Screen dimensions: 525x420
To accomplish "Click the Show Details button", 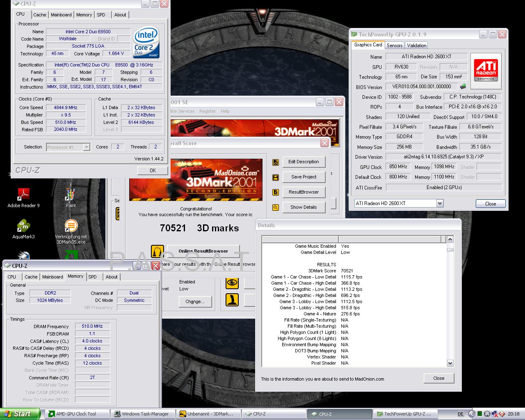I will 304,208.
